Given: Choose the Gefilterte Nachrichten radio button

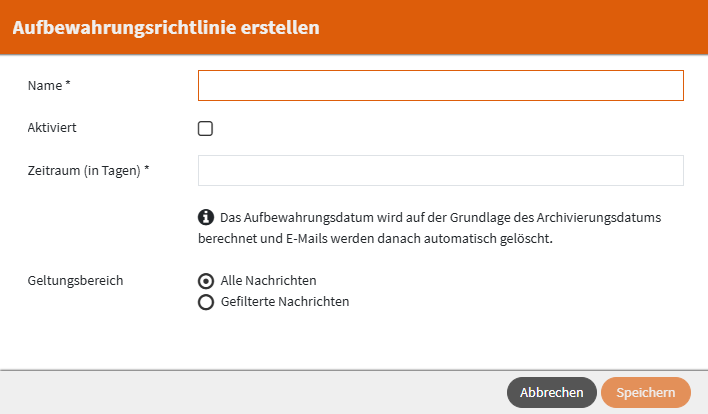Looking at the screenshot, I should click(x=206, y=302).
